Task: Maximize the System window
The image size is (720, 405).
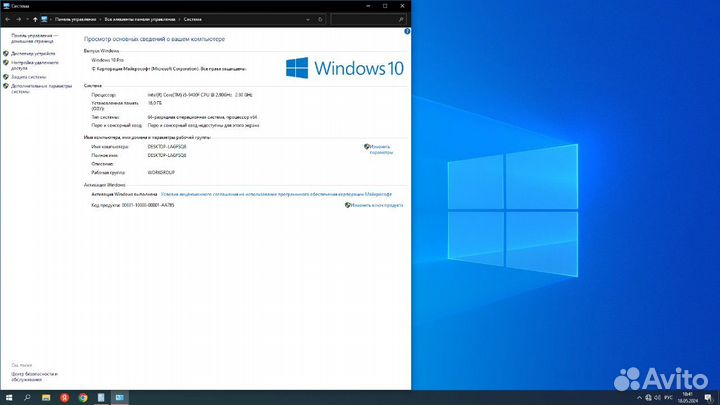Action: click(x=385, y=6)
